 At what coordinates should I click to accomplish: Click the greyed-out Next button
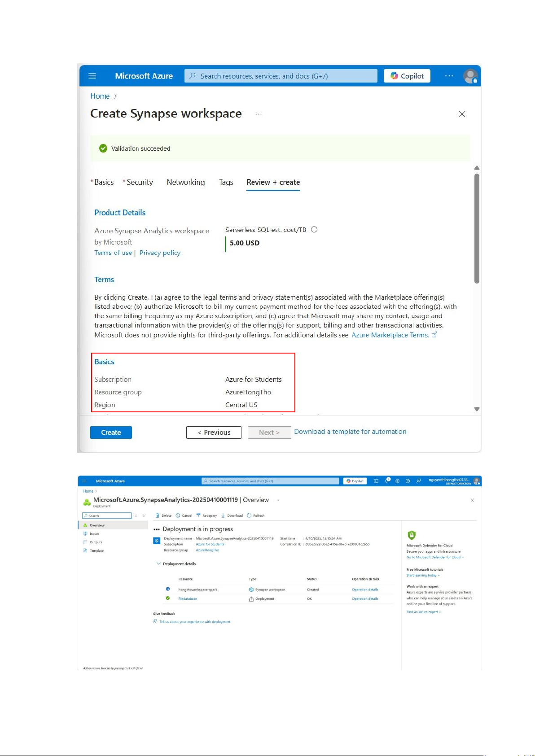click(269, 433)
